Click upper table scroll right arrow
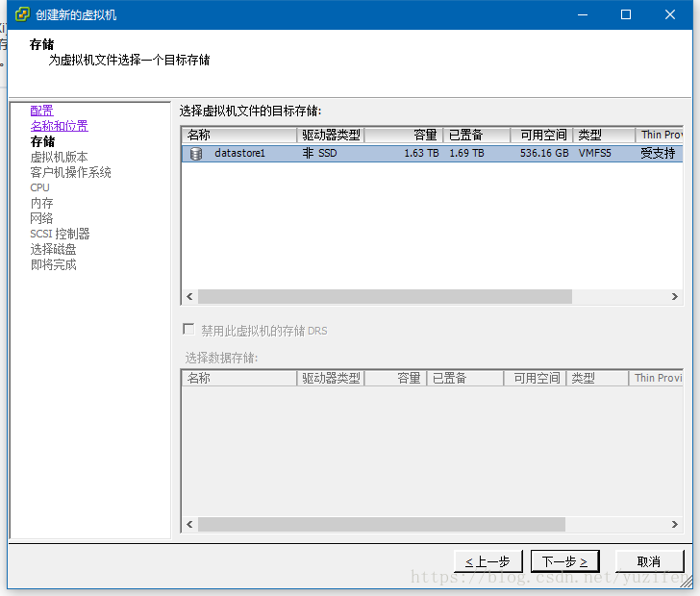The image size is (700, 596). point(675,296)
